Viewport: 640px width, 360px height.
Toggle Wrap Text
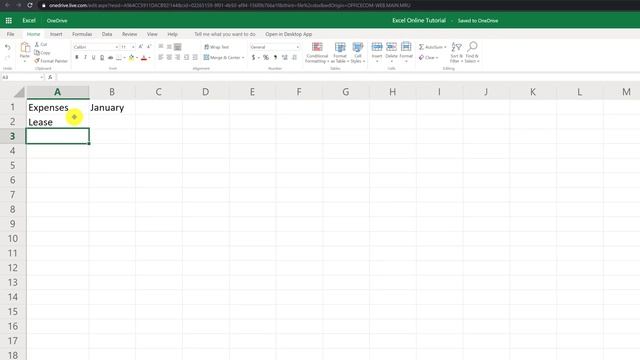pyautogui.click(x=217, y=47)
